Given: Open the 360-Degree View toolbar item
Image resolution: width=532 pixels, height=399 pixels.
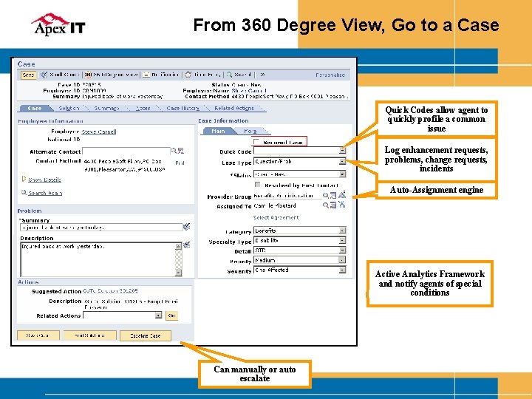Looking at the screenshot, I should coord(112,75).
